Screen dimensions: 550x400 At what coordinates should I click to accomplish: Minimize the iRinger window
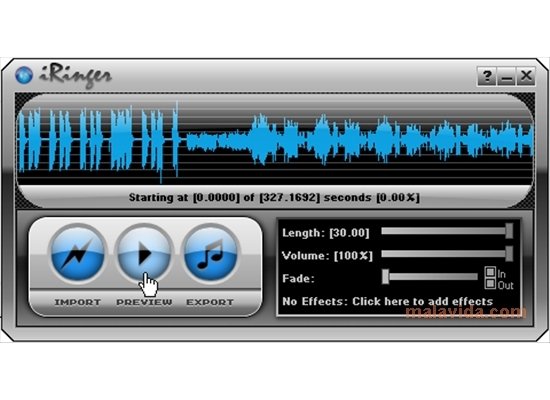[x=506, y=76]
